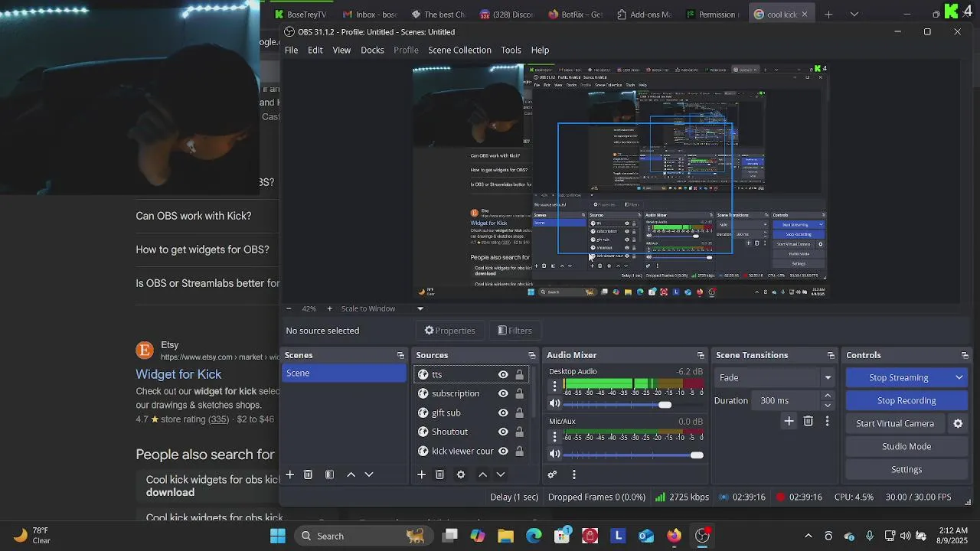Add a new scene with plus icon

click(x=290, y=474)
